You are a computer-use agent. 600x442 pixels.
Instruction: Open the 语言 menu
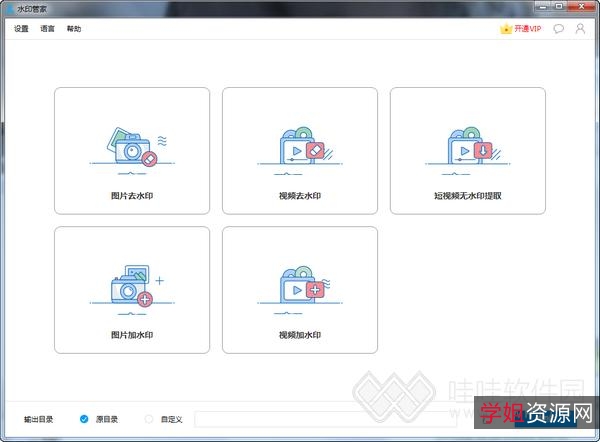click(x=47, y=29)
